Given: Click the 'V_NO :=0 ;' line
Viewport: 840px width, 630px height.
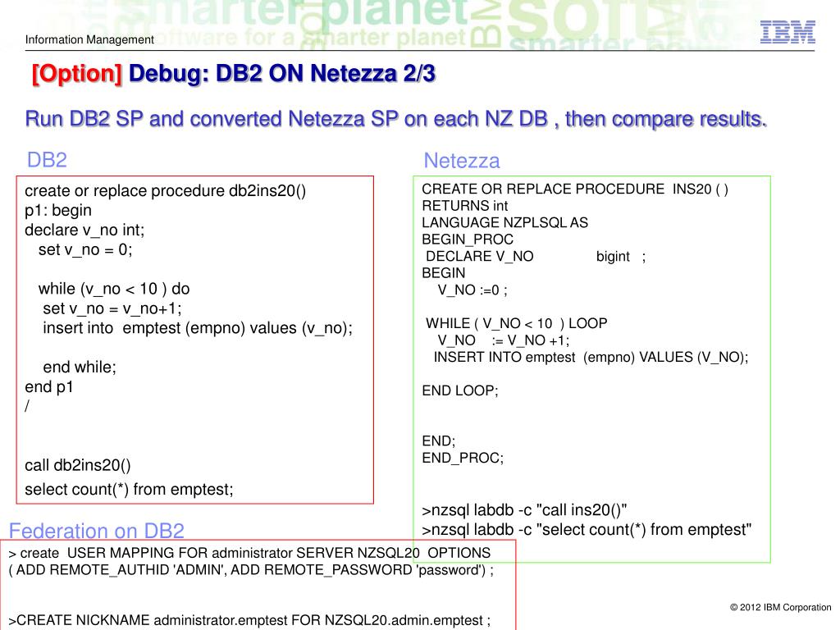Looking at the screenshot, I should click(x=472, y=290).
